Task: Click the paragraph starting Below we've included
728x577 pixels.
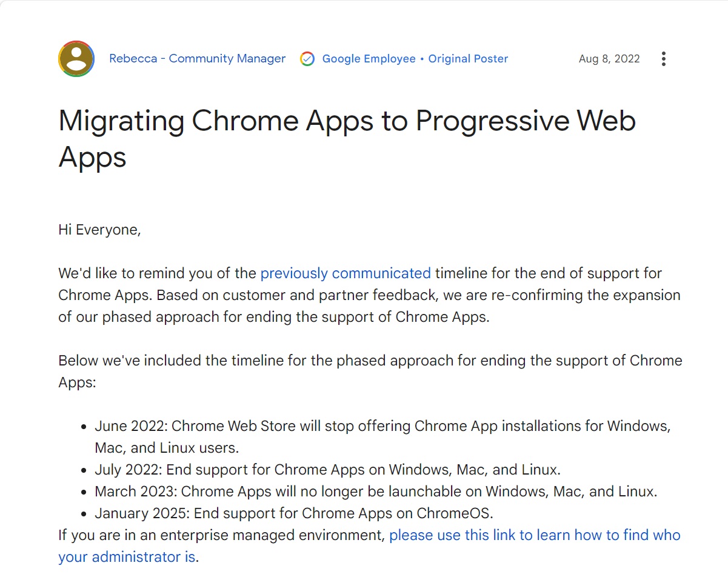Action: (x=370, y=372)
